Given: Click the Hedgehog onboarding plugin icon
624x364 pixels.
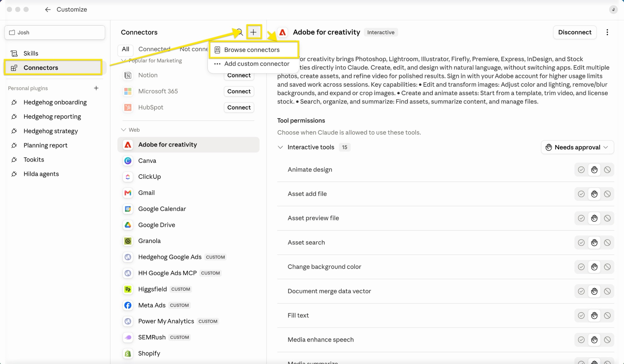Looking at the screenshot, I should coord(14,102).
